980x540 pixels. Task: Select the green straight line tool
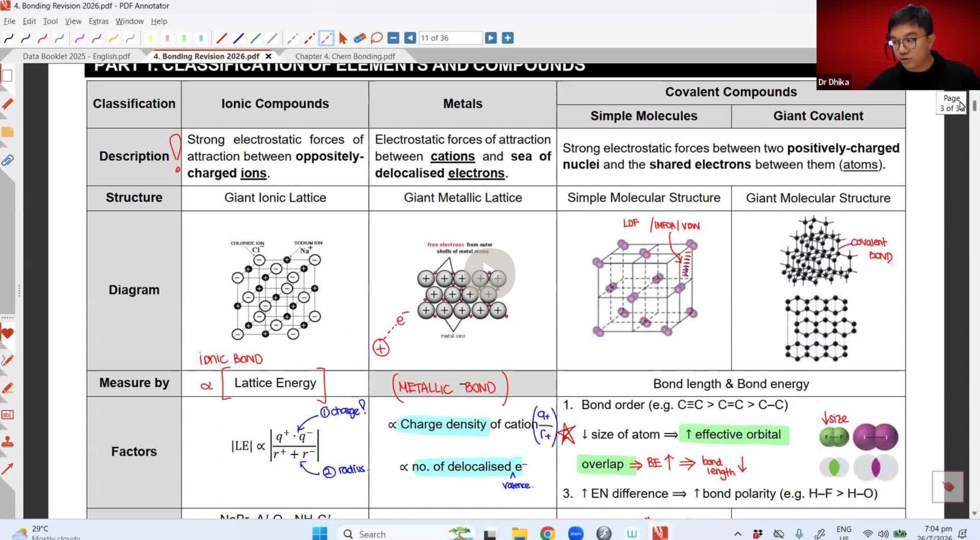tap(255, 38)
